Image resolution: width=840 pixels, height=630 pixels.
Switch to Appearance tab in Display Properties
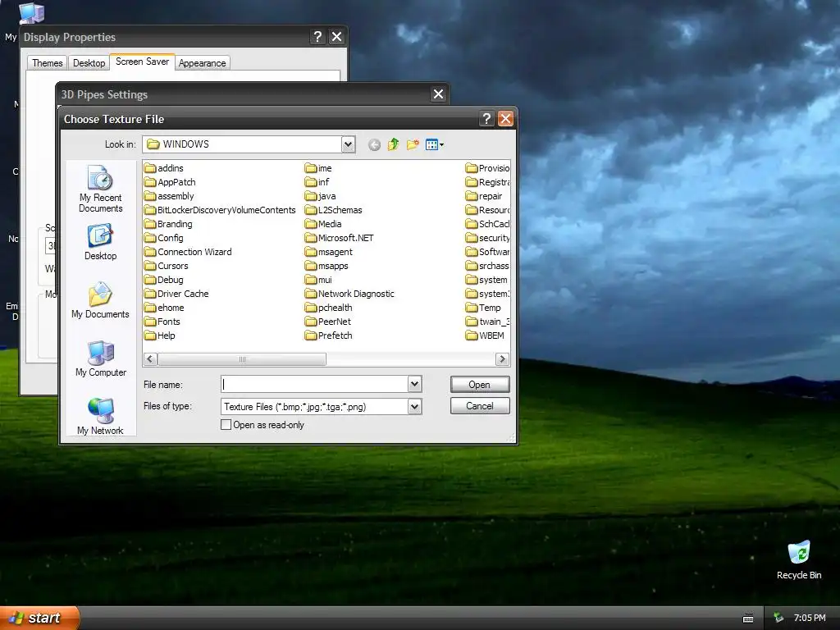pyautogui.click(x=202, y=62)
